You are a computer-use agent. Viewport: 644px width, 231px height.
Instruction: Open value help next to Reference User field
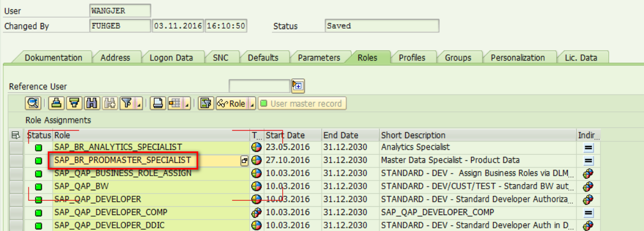point(298,86)
